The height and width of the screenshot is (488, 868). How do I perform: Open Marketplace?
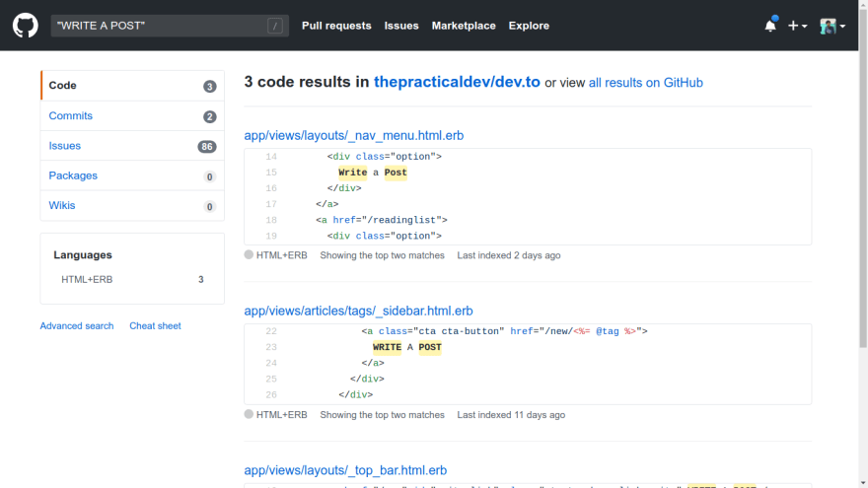(x=464, y=26)
